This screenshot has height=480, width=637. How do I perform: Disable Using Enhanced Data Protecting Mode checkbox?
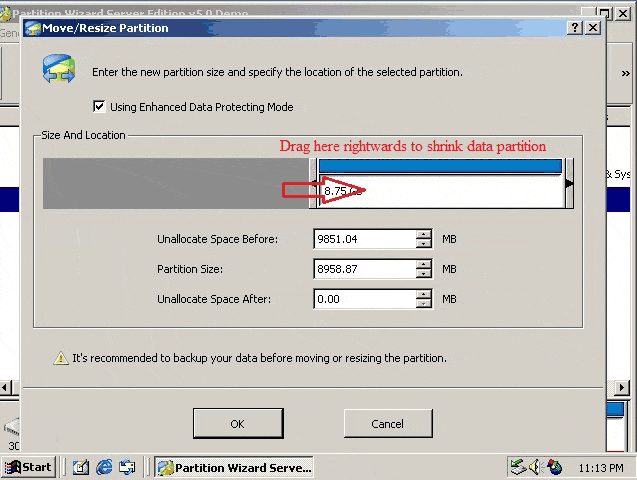click(x=99, y=107)
